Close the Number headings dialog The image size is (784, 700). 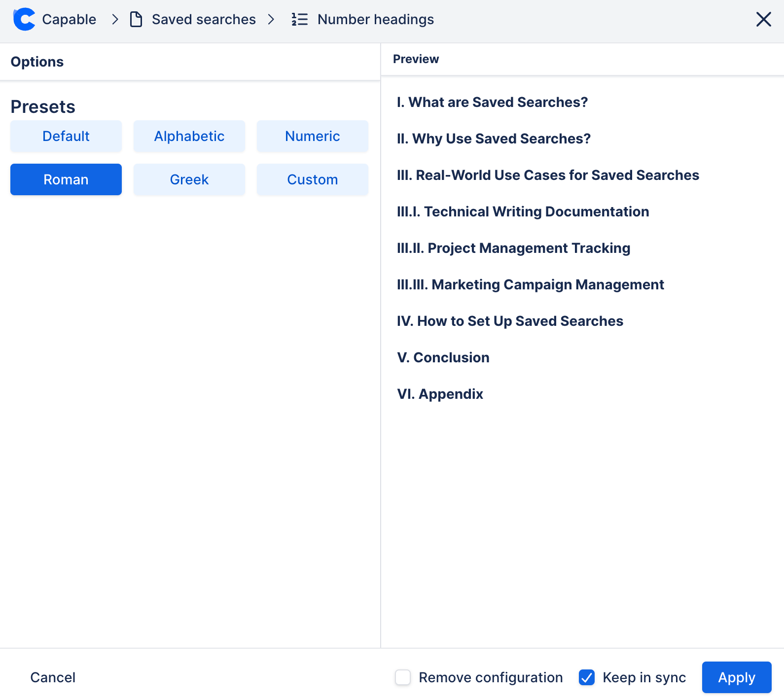tap(763, 20)
